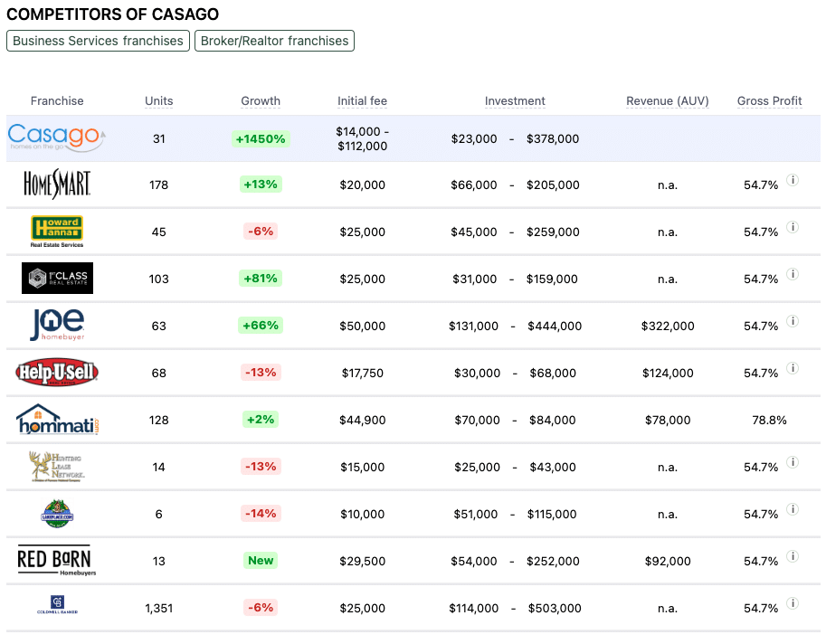Sort by the Growth column header
826x644 pixels.
[261, 100]
